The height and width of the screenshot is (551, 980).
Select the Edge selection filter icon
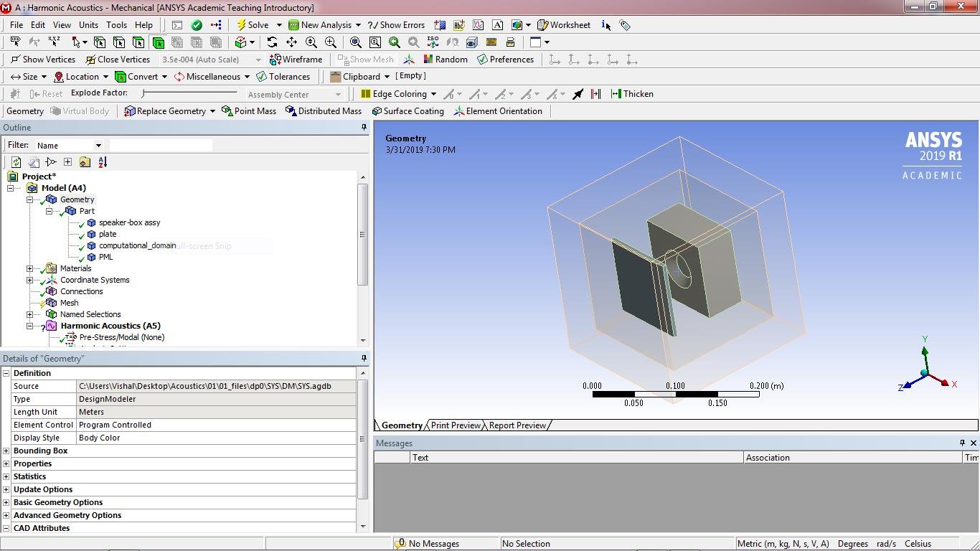(119, 42)
